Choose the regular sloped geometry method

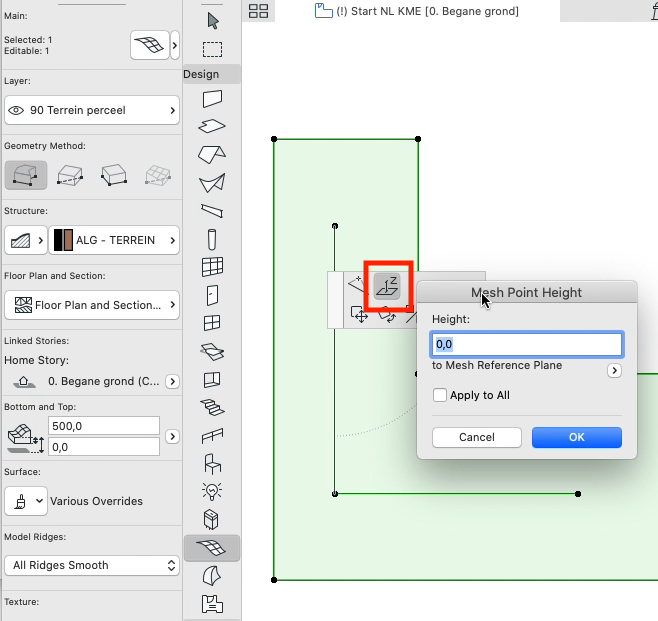pos(158,175)
